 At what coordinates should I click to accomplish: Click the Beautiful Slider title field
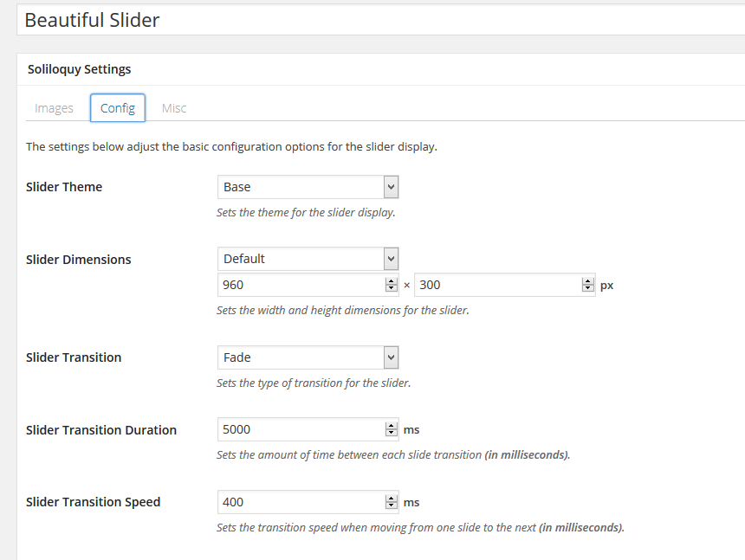coord(380,20)
